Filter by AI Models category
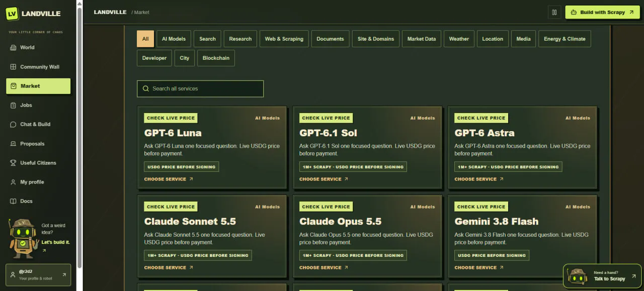The width and height of the screenshot is (644, 291). pyautogui.click(x=174, y=39)
